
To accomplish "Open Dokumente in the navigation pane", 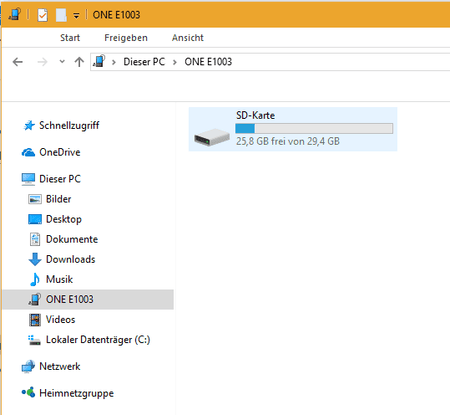I will point(72,239).
